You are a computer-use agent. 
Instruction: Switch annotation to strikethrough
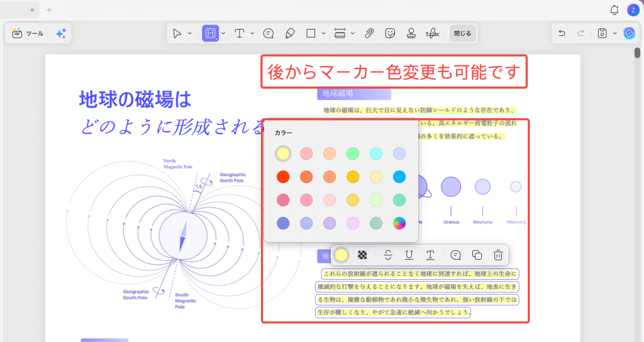coord(387,255)
